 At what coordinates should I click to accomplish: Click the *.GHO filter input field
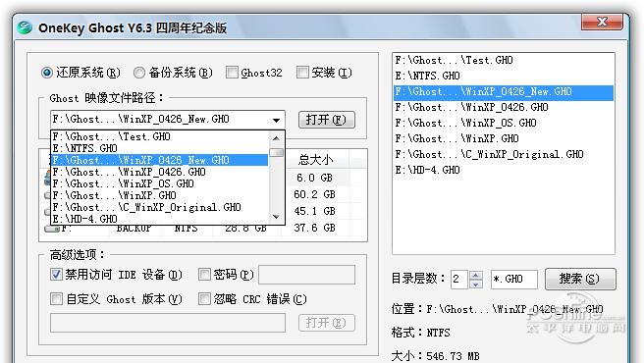click(513, 280)
